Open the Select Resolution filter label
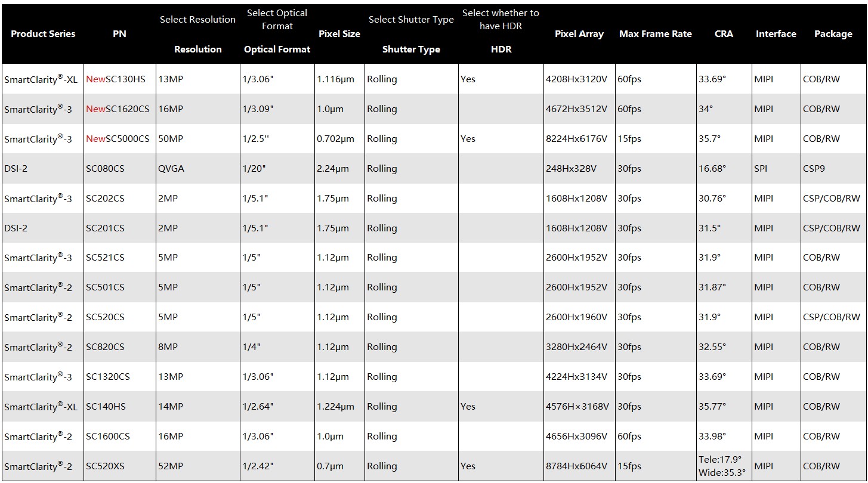 coord(197,20)
